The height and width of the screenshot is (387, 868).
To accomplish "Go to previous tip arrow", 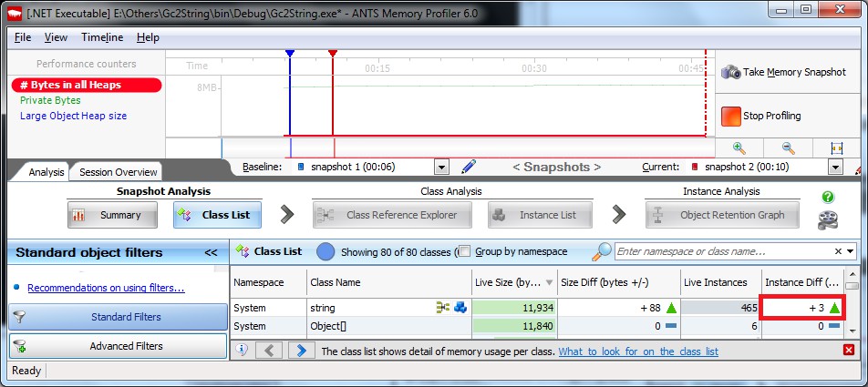I will coord(270,350).
